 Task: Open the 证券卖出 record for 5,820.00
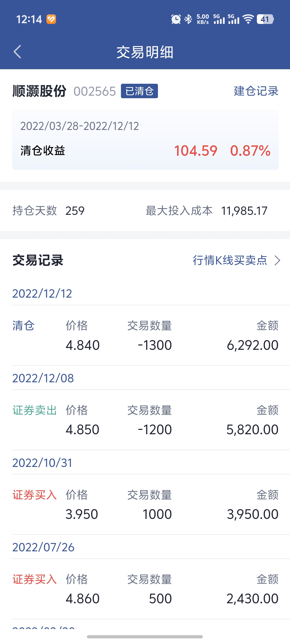click(x=145, y=420)
